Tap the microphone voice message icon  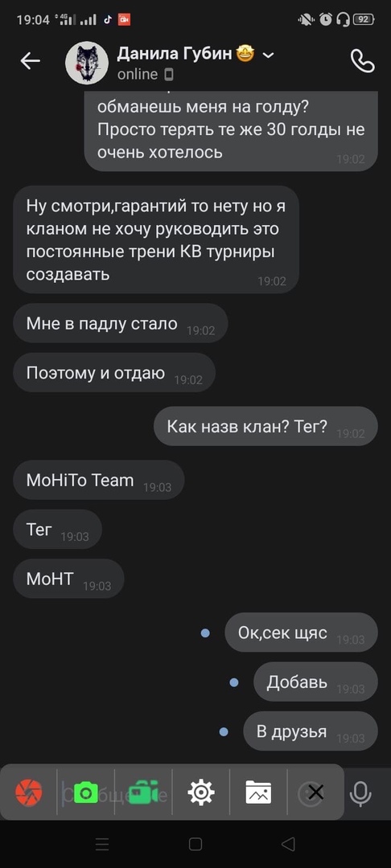click(x=360, y=793)
